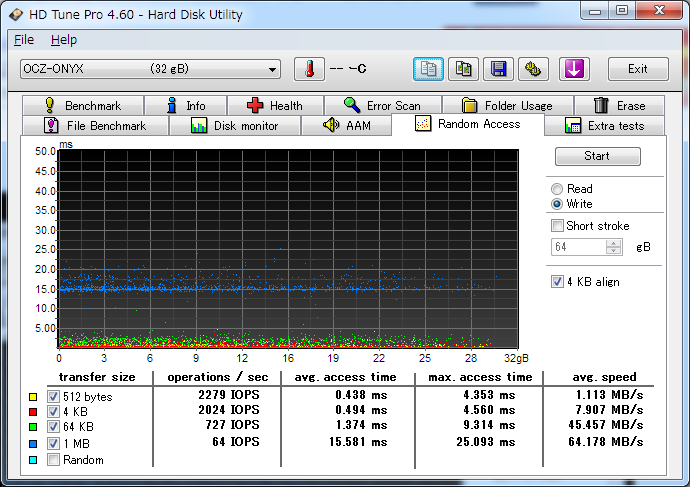
Task: Click the '25.093 ms' max access time
Action: click(485, 442)
